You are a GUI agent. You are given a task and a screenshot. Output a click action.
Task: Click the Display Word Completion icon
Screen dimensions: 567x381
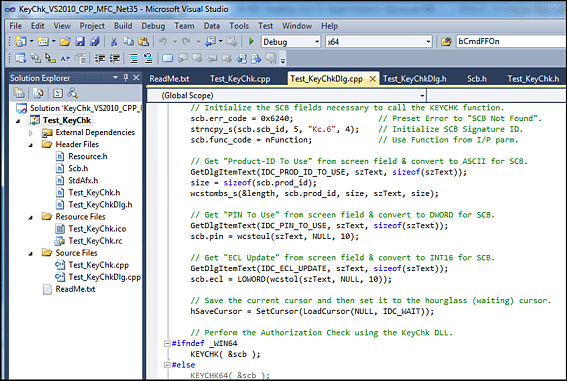(65, 58)
